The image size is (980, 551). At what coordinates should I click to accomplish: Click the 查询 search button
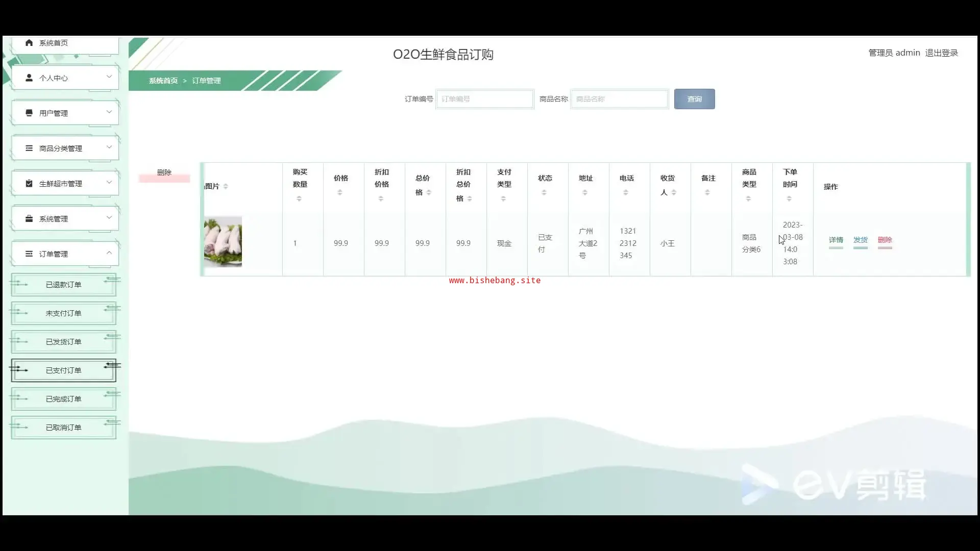click(694, 99)
